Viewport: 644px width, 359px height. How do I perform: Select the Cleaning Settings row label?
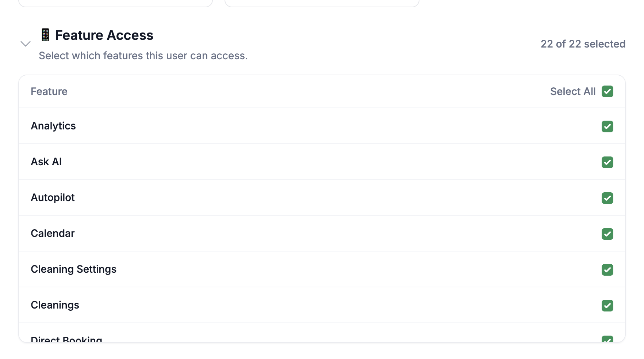tap(73, 269)
